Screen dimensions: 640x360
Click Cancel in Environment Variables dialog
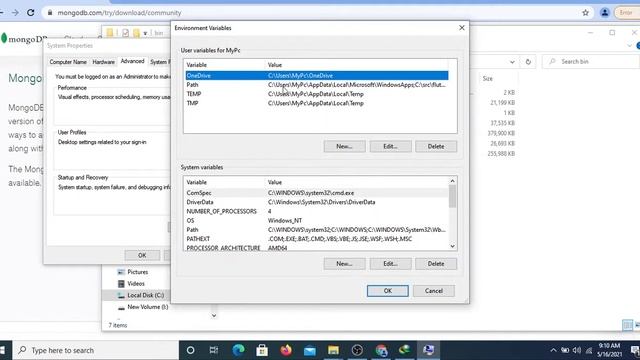[433, 291]
